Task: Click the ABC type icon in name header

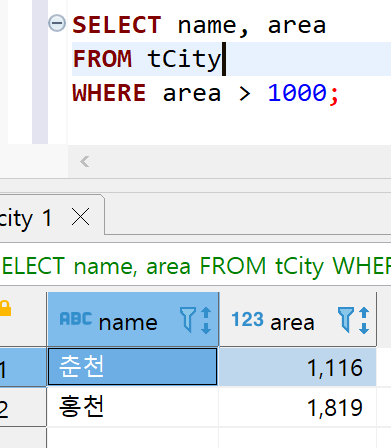Action: [76, 319]
